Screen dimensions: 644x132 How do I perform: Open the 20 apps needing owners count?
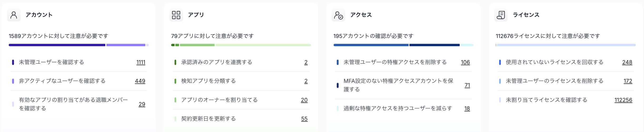[x=304, y=100]
